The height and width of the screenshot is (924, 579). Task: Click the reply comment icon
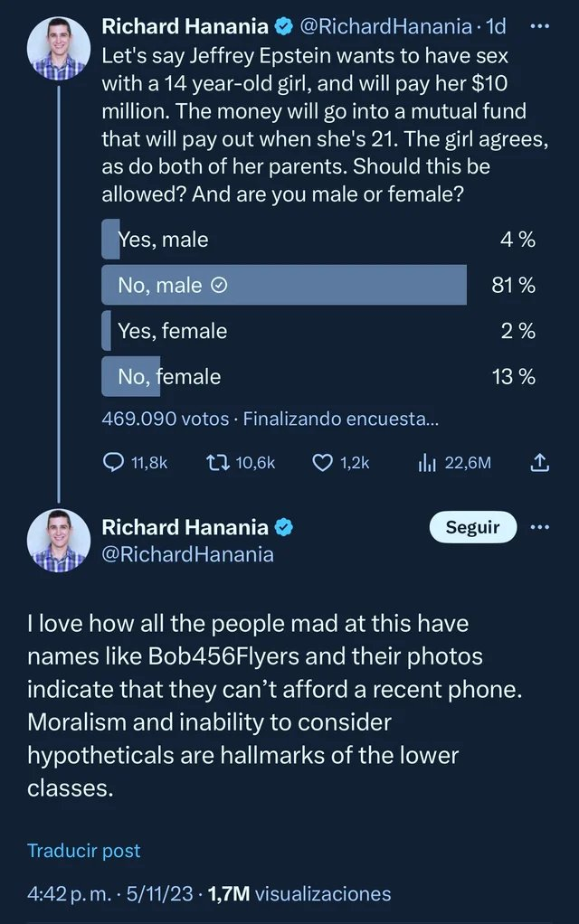point(114,463)
